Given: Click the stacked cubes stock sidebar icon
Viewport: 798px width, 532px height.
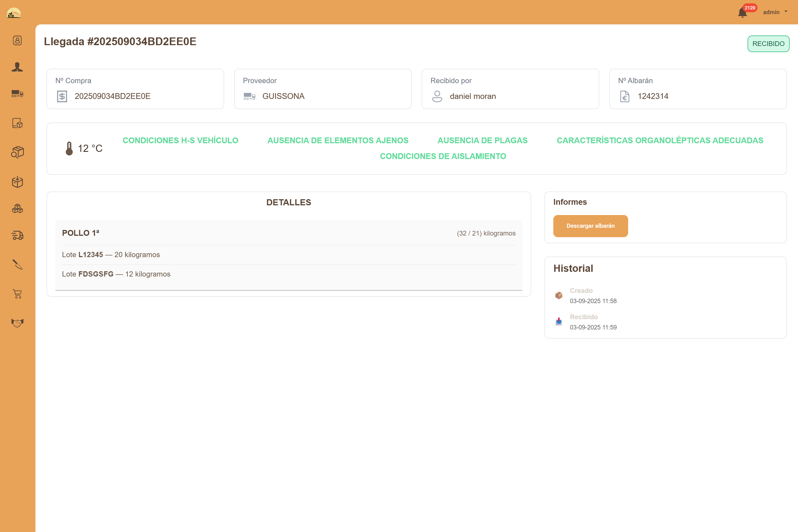Looking at the screenshot, I should 17,209.
